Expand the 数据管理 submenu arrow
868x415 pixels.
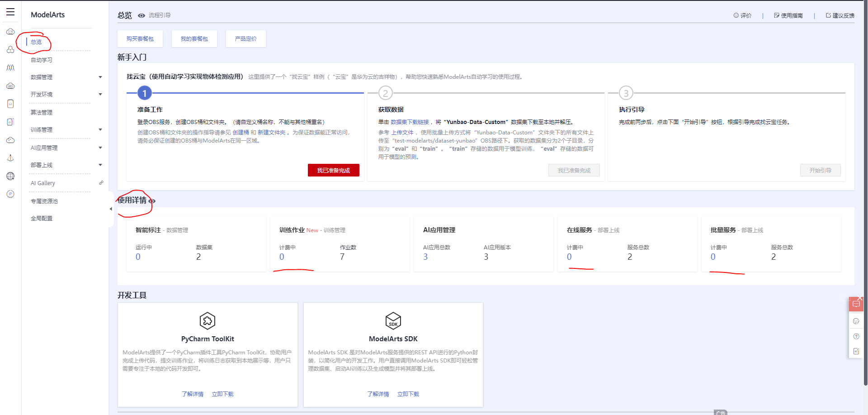pyautogui.click(x=100, y=77)
